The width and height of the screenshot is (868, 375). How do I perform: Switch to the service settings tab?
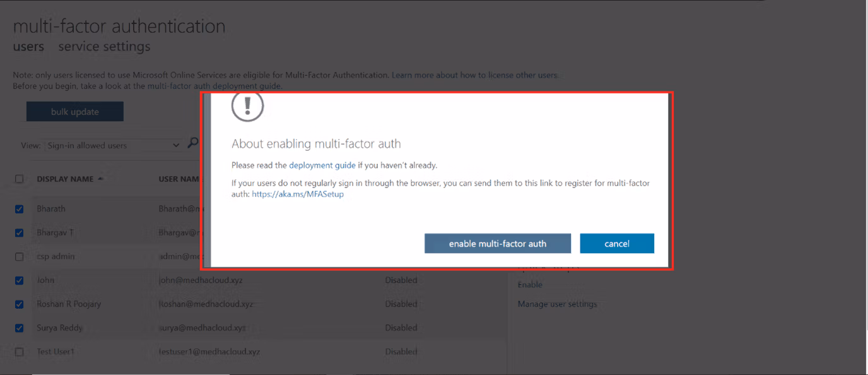click(x=104, y=46)
